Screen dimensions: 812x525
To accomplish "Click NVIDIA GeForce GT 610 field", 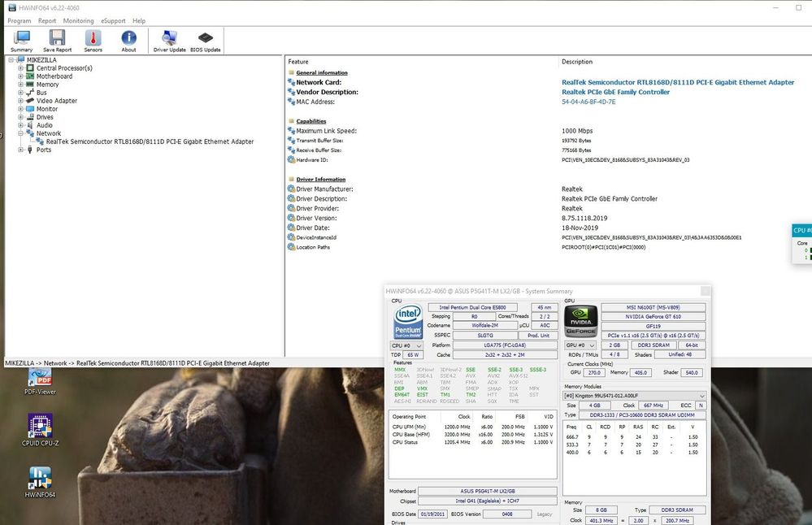I will [x=653, y=317].
